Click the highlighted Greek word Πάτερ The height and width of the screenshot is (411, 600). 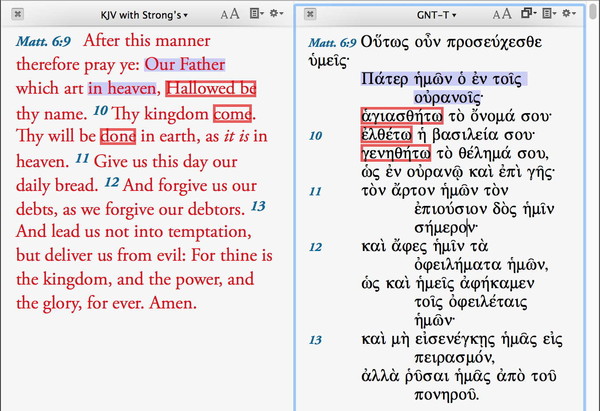[x=385, y=79]
